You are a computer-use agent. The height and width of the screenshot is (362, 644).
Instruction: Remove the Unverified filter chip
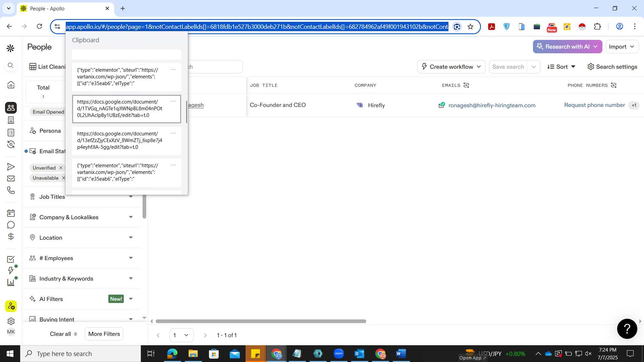[x=61, y=168]
